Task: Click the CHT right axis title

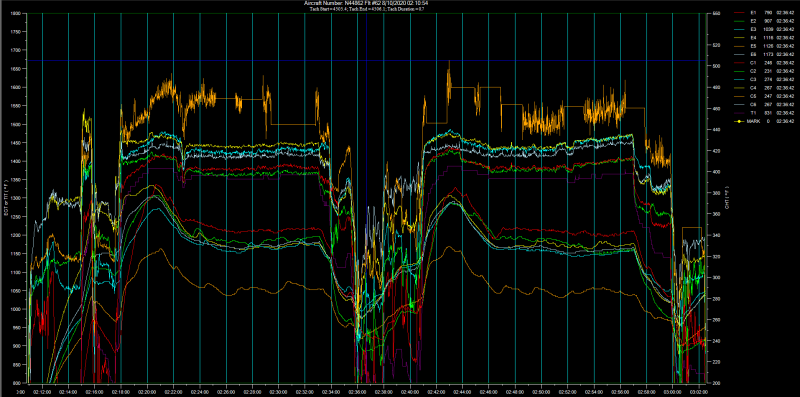Action: [727, 198]
